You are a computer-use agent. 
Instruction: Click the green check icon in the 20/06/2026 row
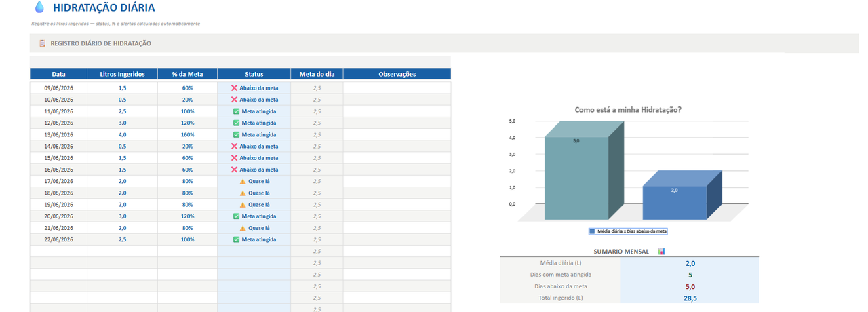tap(236, 216)
